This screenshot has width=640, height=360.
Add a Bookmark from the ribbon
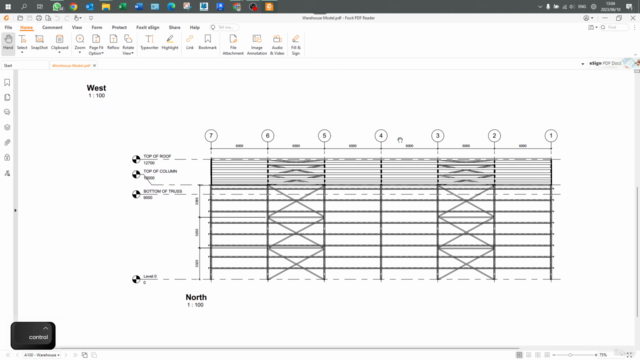coord(207,42)
